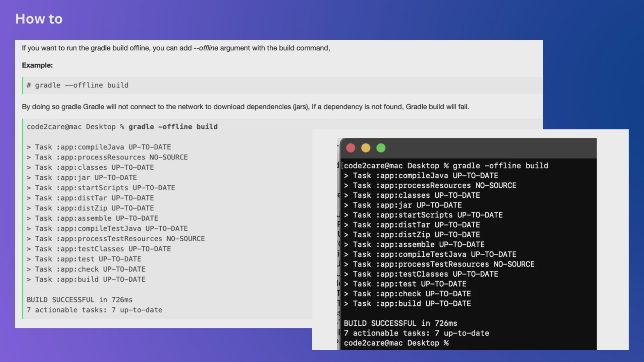644x362 pixels.
Task: Click the 'By doing so gradle' paragraph
Action: click(x=245, y=107)
